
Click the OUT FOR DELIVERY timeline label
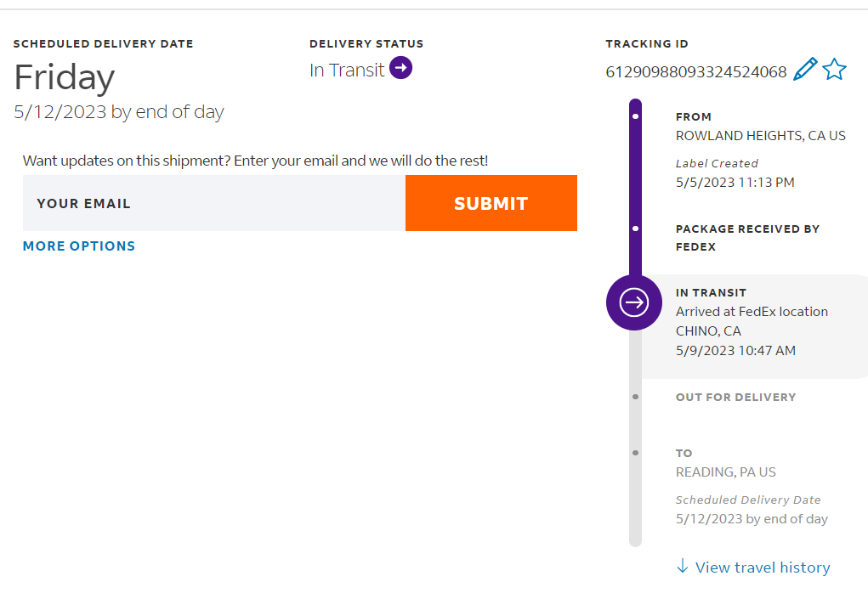click(735, 397)
